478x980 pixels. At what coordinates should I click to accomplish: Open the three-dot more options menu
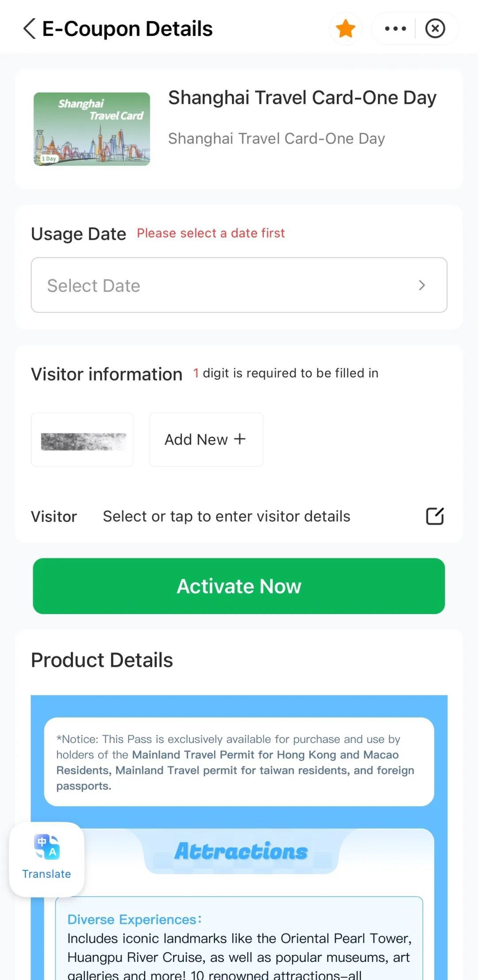coord(395,29)
